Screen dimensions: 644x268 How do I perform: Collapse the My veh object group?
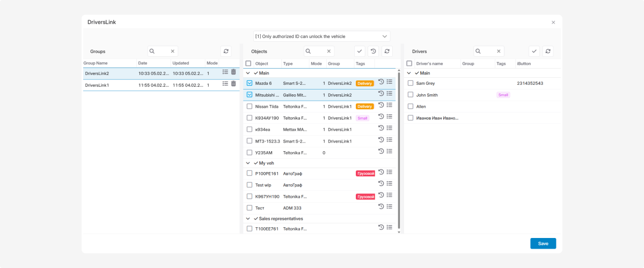click(x=248, y=162)
